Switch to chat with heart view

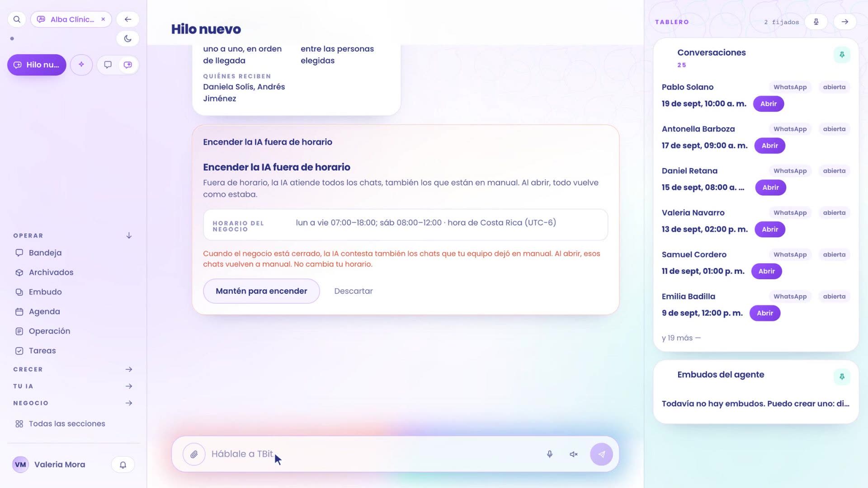point(128,65)
